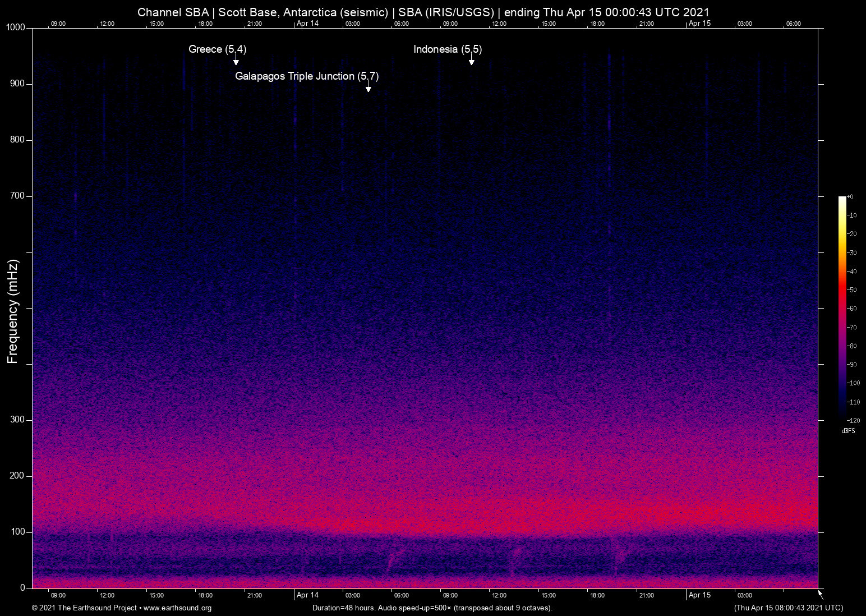Click the Frequency (mHz) axis label
The height and width of the screenshot is (616, 866).
[x=13, y=311]
